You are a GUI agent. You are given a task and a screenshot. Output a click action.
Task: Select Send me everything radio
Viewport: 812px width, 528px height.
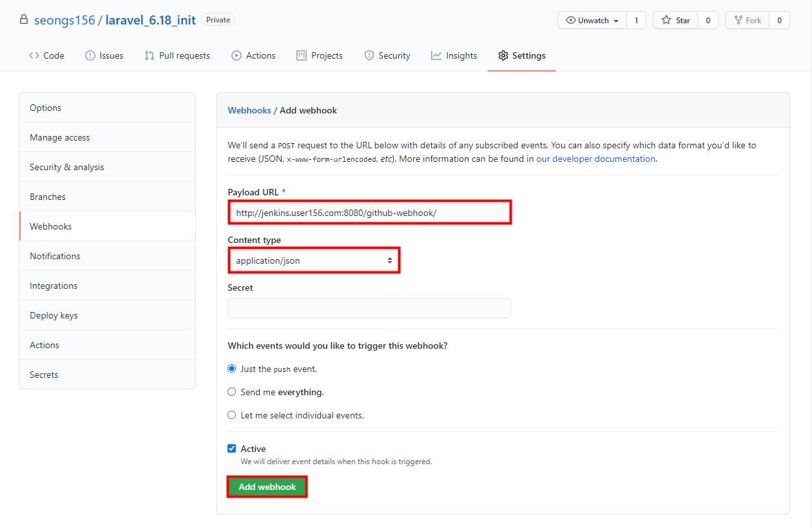232,392
